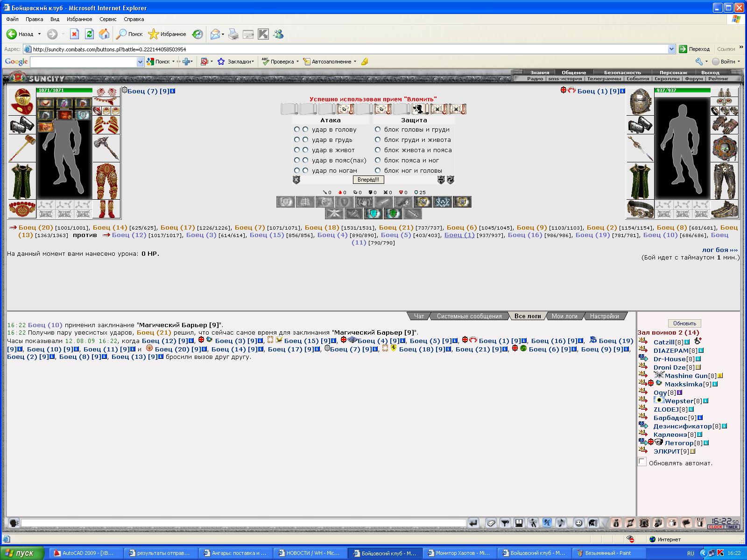747x560 pixels.
Task: Open the Знания game menu
Action: coord(540,72)
